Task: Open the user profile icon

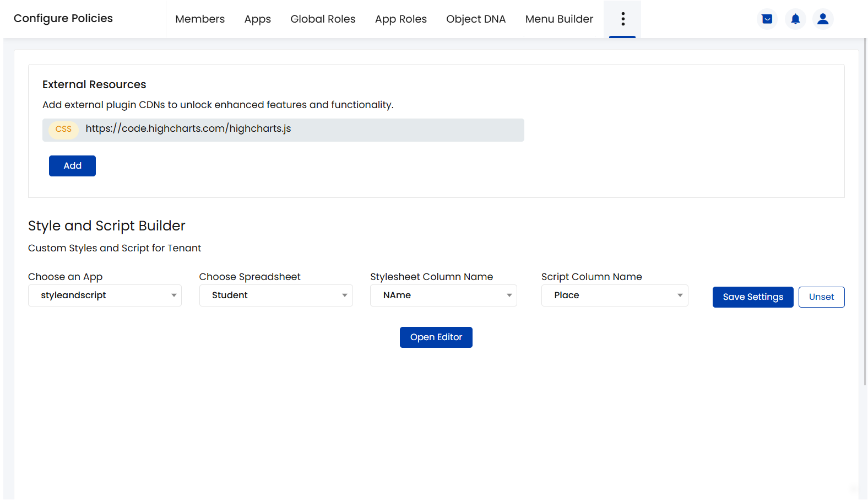Action: coord(823,19)
